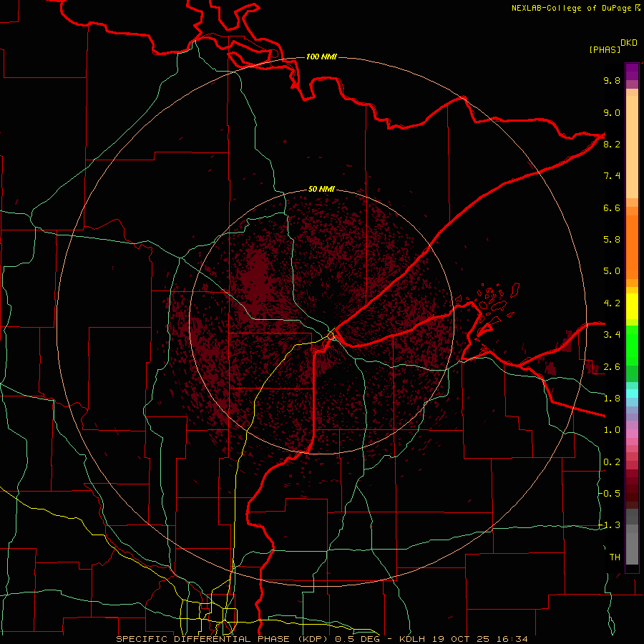
Task: Click the 4.2 scale value
Action: click(x=612, y=303)
